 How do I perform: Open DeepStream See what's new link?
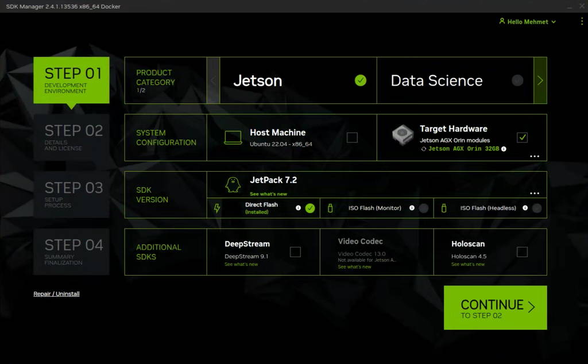[241, 264]
